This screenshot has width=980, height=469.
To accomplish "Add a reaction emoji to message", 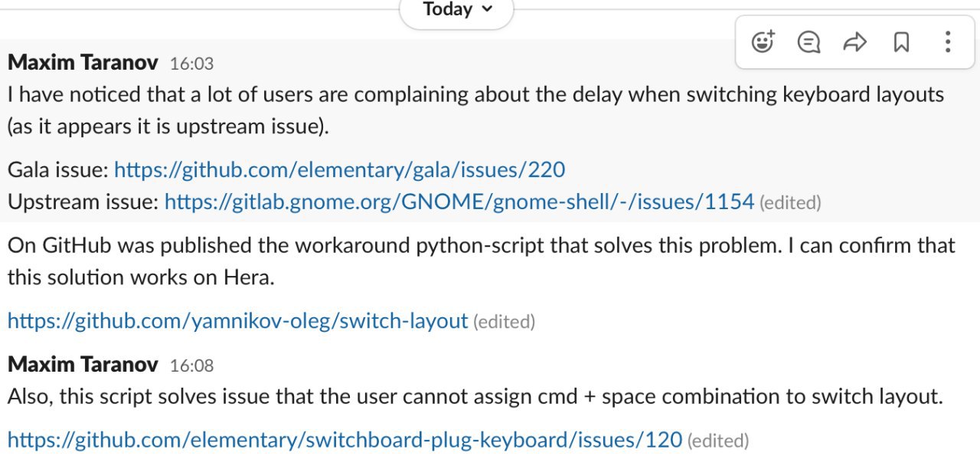I will coord(763,42).
